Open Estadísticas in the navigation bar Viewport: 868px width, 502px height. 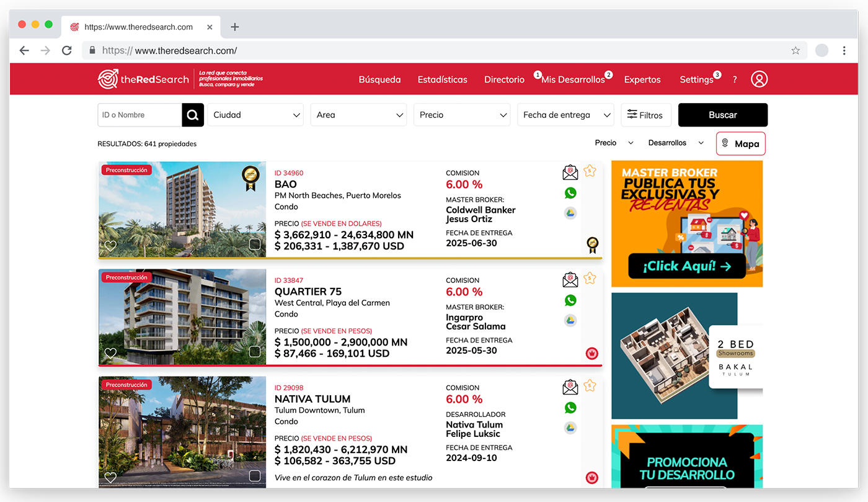443,79
